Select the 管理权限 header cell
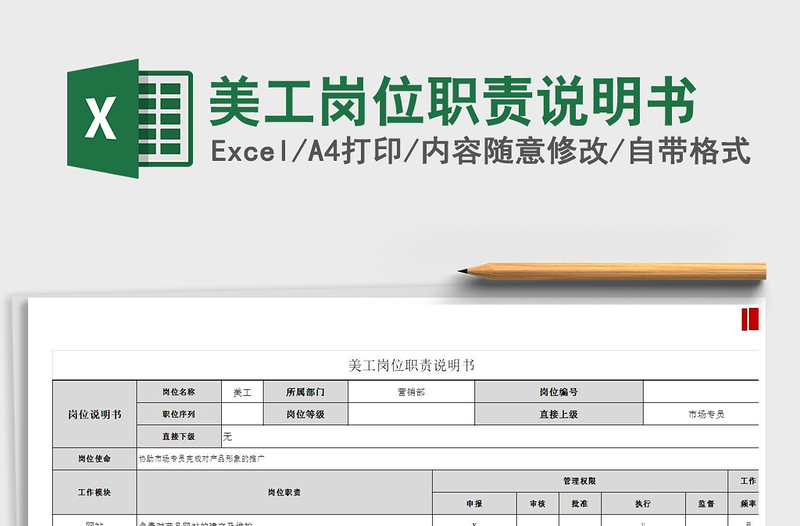The width and height of the screenshot is (800, 526). (580, 481)
